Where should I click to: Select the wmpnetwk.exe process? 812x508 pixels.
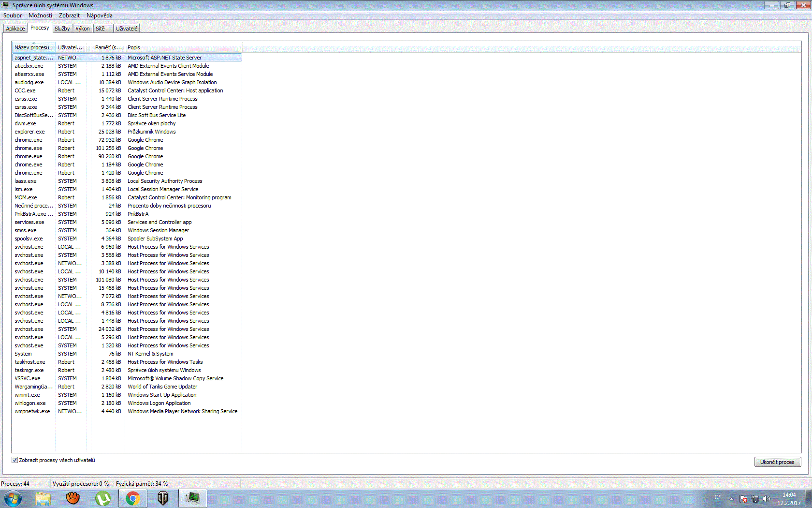[x=127, y=411]
